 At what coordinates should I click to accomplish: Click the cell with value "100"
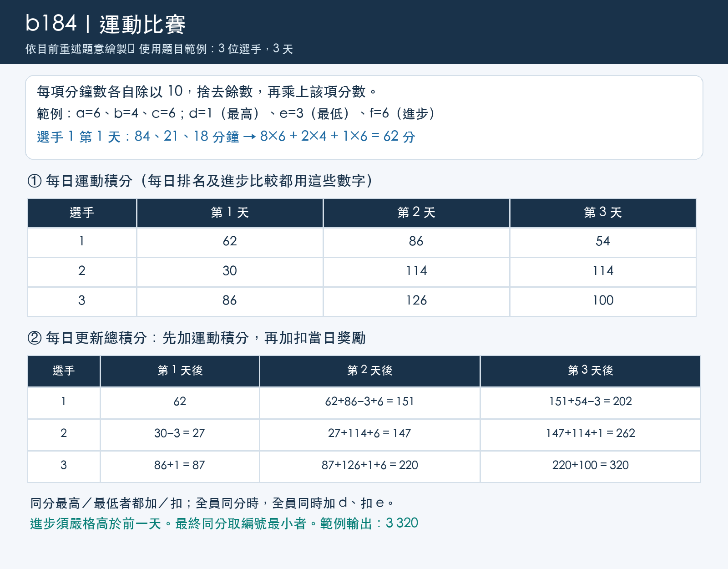tap(603, 301)
